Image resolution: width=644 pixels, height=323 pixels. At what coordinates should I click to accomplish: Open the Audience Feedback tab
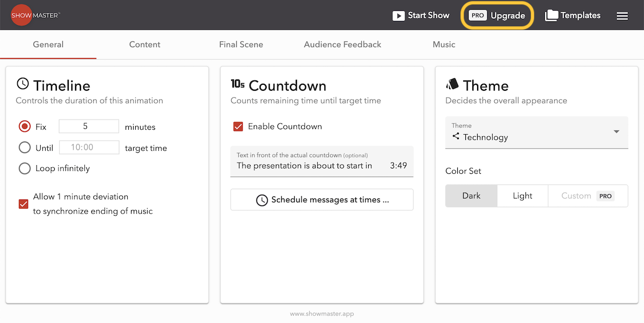pos(342,45)
